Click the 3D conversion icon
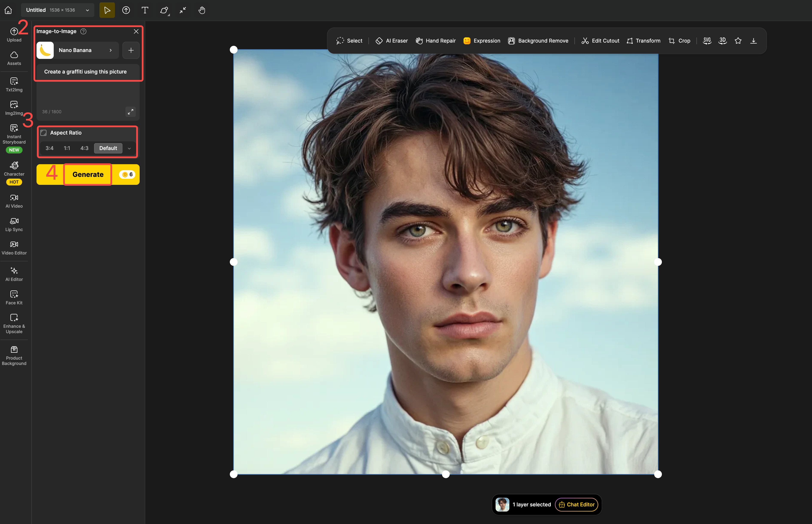Screen dimensions: 812x524 tap(722, 41)
